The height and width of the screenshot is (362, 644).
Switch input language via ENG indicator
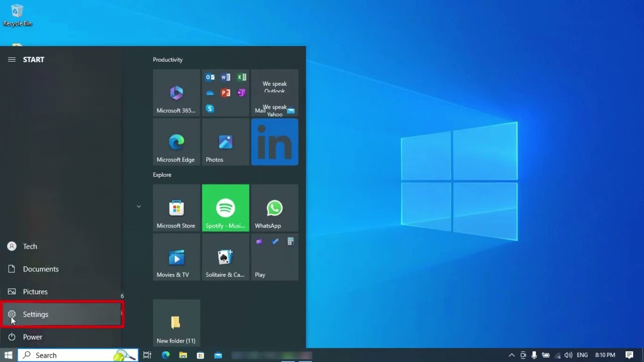click(x=582, y=355)
